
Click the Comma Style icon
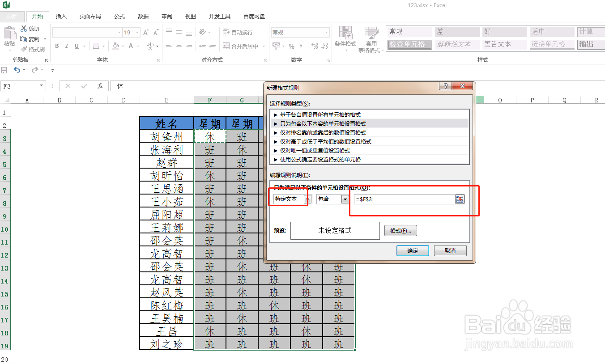(x=301, y=46)
